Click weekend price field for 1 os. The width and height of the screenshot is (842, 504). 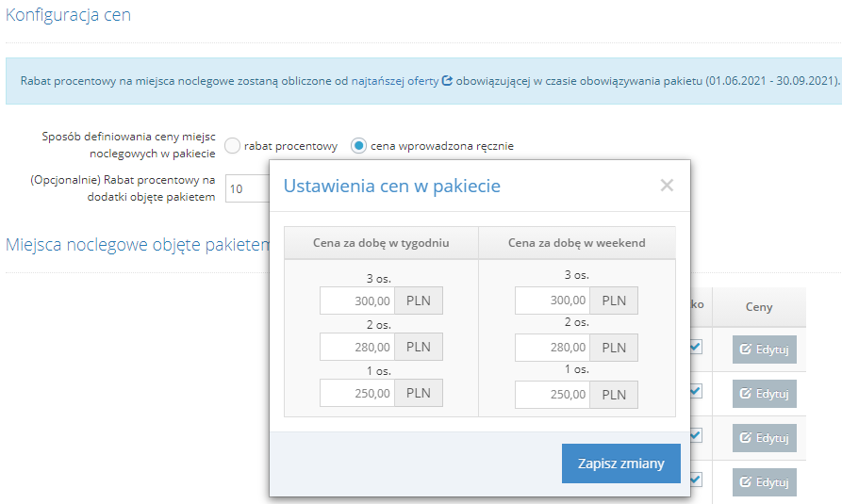(553, 394)
